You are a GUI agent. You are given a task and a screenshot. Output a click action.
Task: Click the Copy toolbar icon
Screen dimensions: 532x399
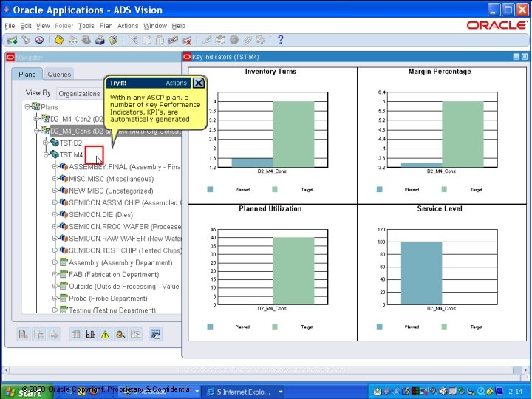[x=146, y=40]
